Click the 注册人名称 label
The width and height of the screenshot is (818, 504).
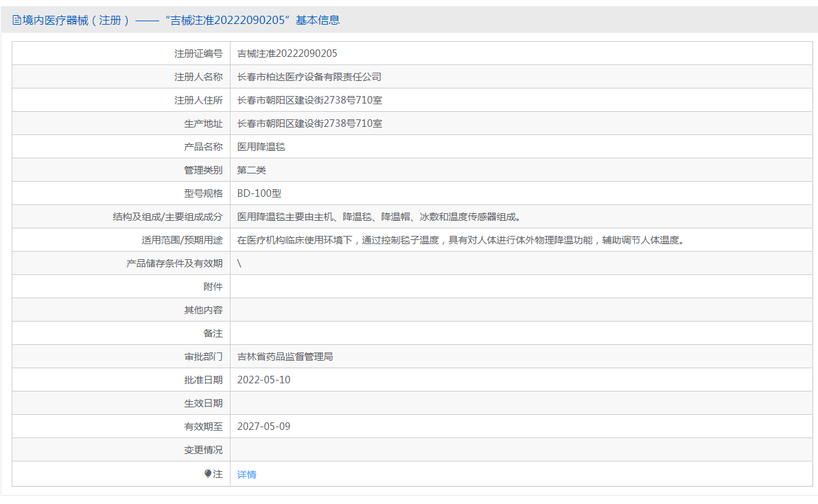click(198, 77)
